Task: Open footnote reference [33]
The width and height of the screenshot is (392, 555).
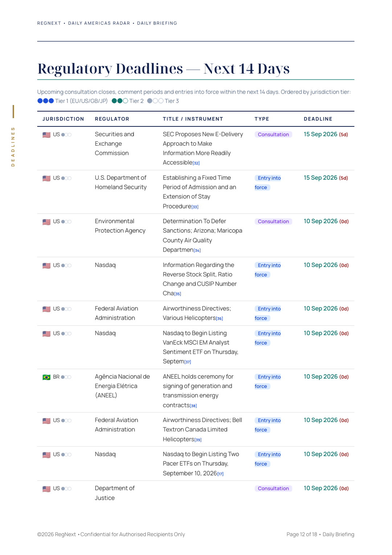Action: [x=195, y=207]
